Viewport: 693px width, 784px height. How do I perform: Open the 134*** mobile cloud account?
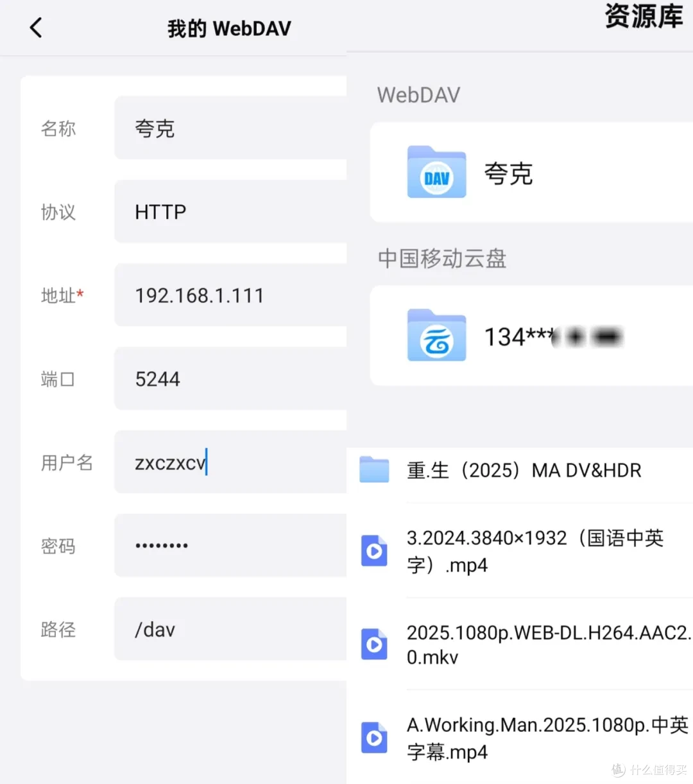click(x=531, y=336)
